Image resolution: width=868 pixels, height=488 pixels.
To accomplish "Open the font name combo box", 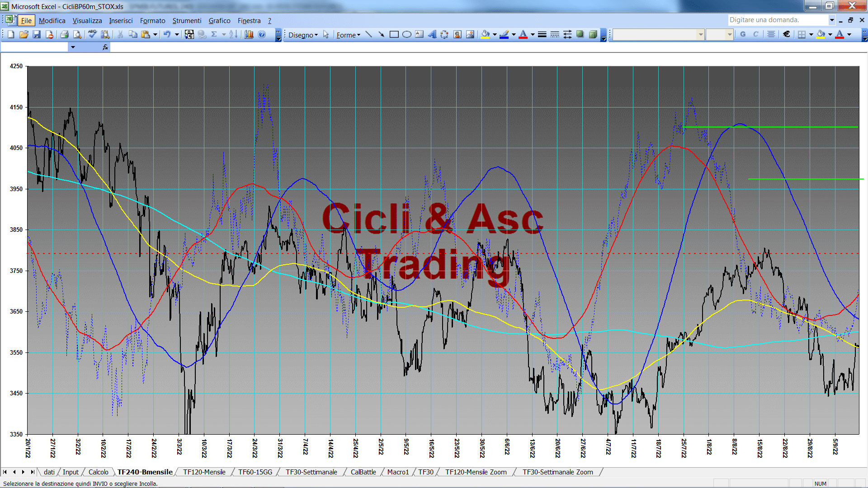I will (x=659, y=34).
